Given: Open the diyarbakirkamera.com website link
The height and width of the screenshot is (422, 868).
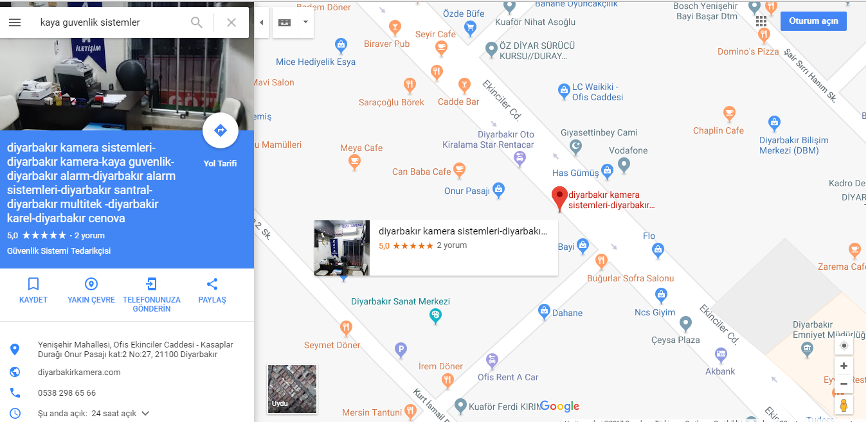Looking at the screenshot, I should pyautogui.click(x=79, y=372).
